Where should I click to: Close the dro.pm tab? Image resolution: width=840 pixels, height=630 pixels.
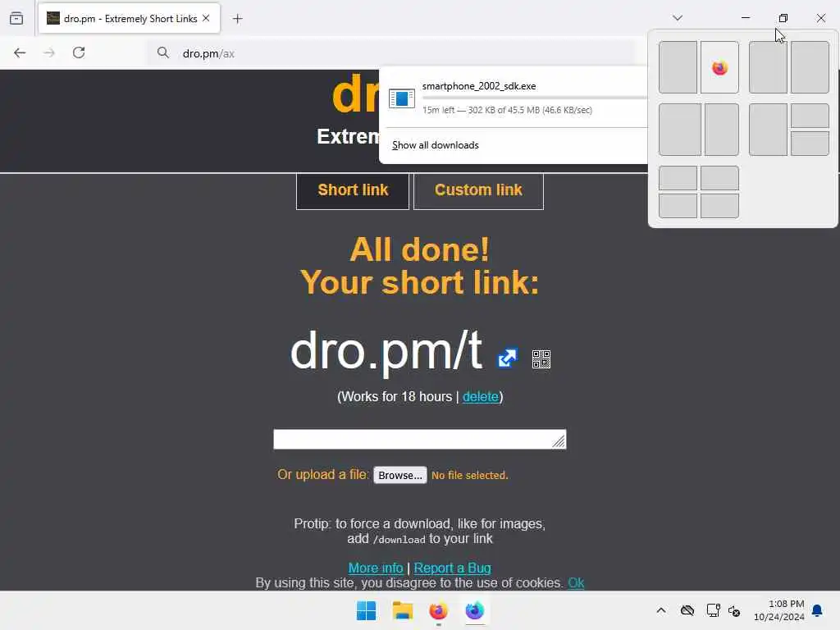pyautogui.click(x=206, y=18)
